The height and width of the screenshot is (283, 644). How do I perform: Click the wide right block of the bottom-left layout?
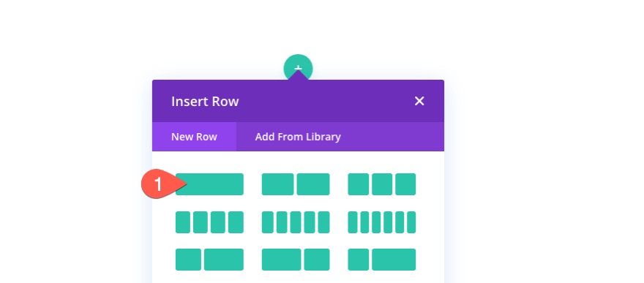(x=224, y=260)
